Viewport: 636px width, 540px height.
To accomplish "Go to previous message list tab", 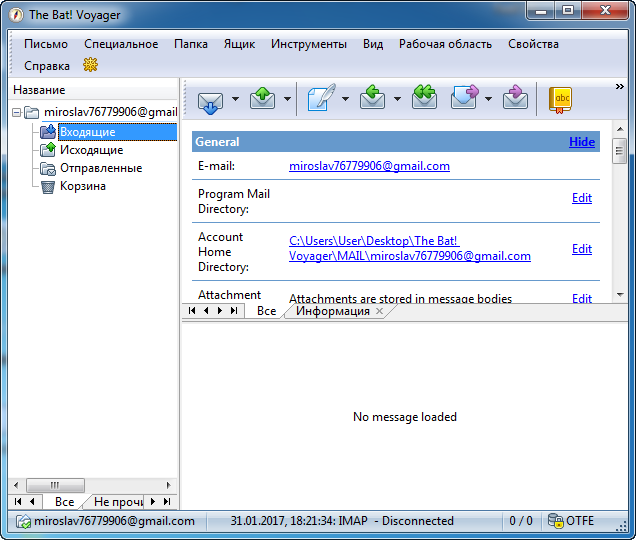I will (x=206, y=311).
